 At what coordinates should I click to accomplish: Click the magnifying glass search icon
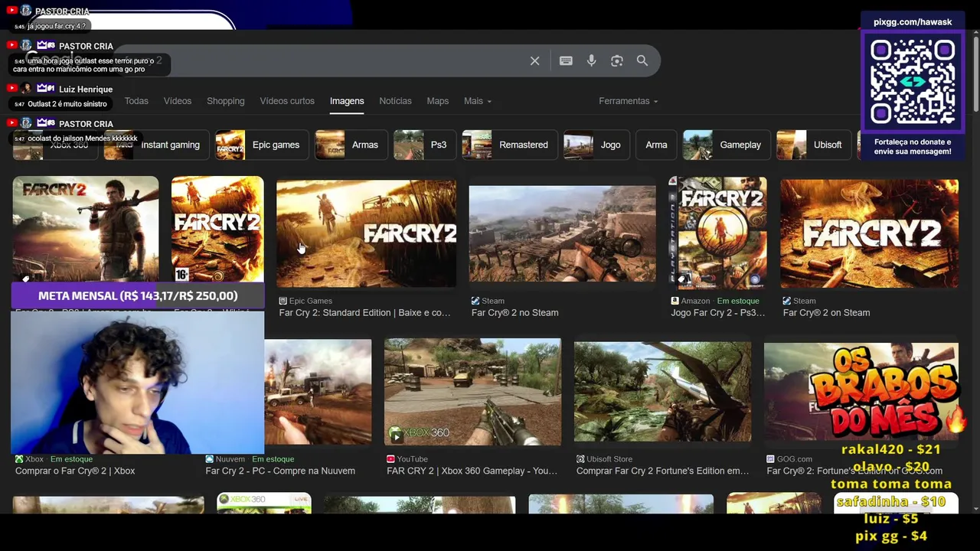pyautogui.click(x=642, y=61)
